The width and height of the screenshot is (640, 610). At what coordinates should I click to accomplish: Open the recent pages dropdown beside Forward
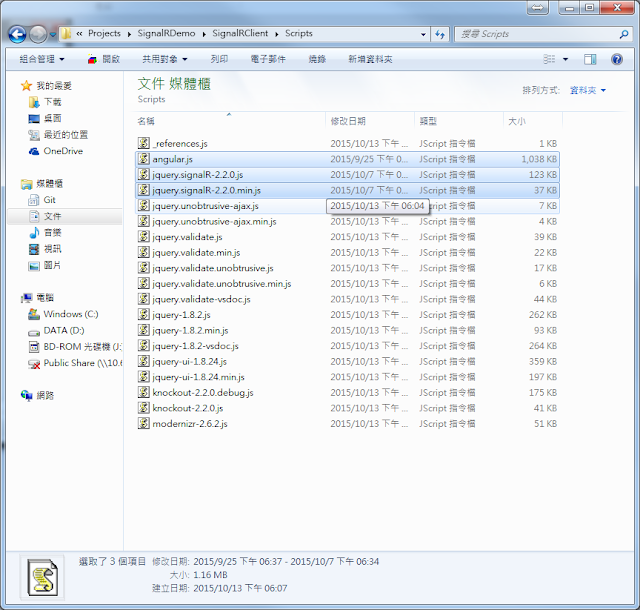(x=53, y=35)
